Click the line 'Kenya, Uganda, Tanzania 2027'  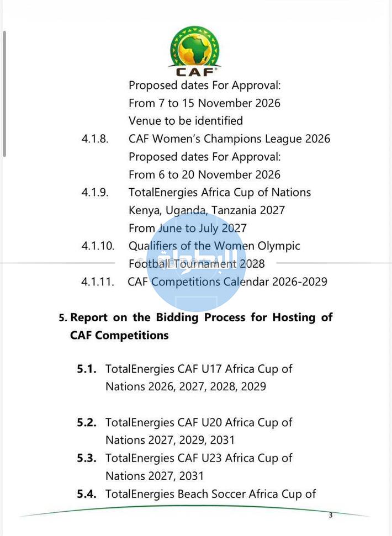pyautogui.click(x=206, y=210)
